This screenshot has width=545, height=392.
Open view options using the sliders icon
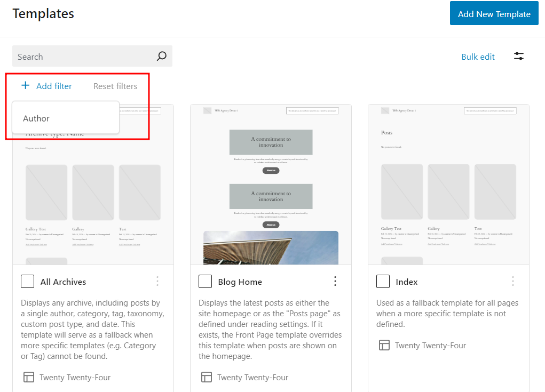[518, 56]
